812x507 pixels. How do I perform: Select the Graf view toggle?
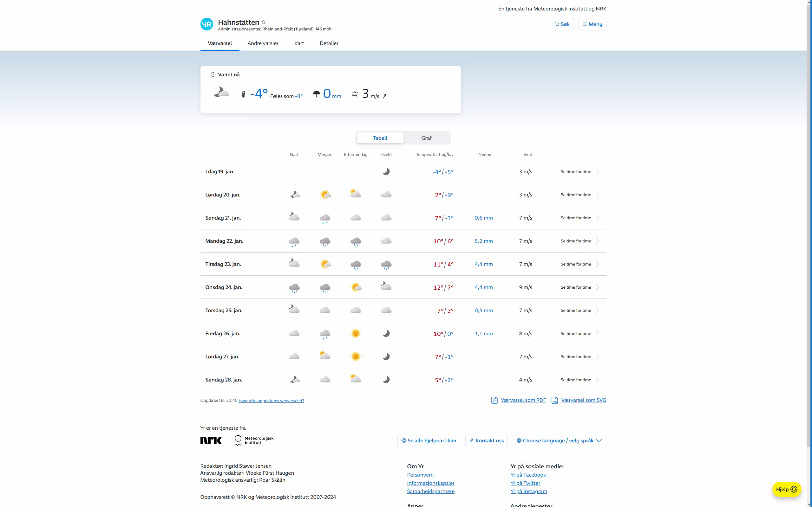(427, 138)
